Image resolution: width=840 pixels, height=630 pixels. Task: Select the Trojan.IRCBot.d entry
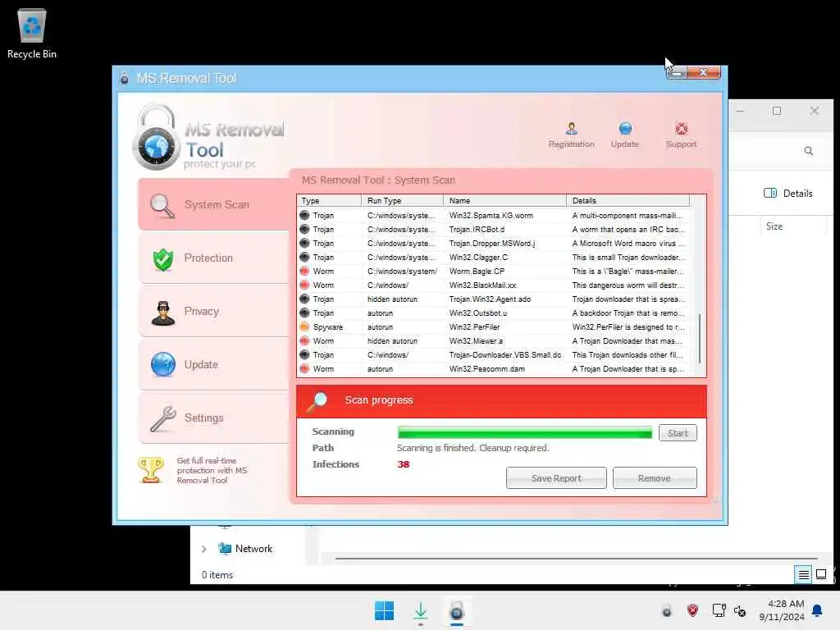[494, 230]
